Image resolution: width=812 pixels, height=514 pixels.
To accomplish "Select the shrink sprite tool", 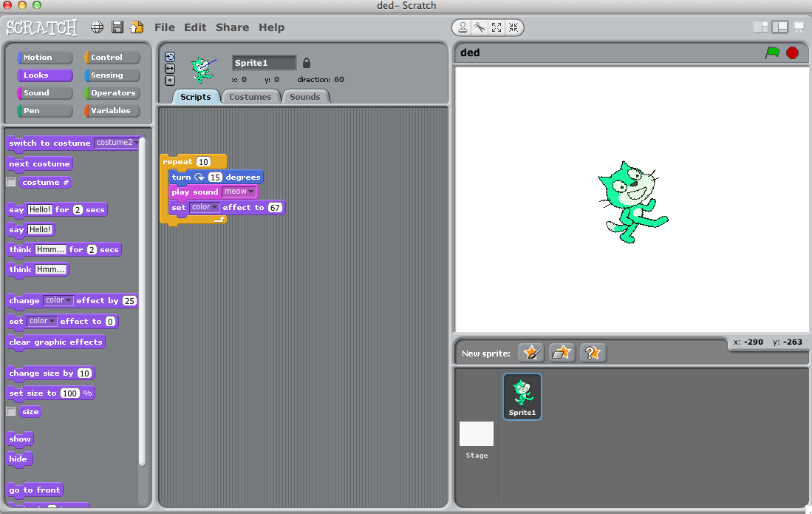I will tap(514, 27).
